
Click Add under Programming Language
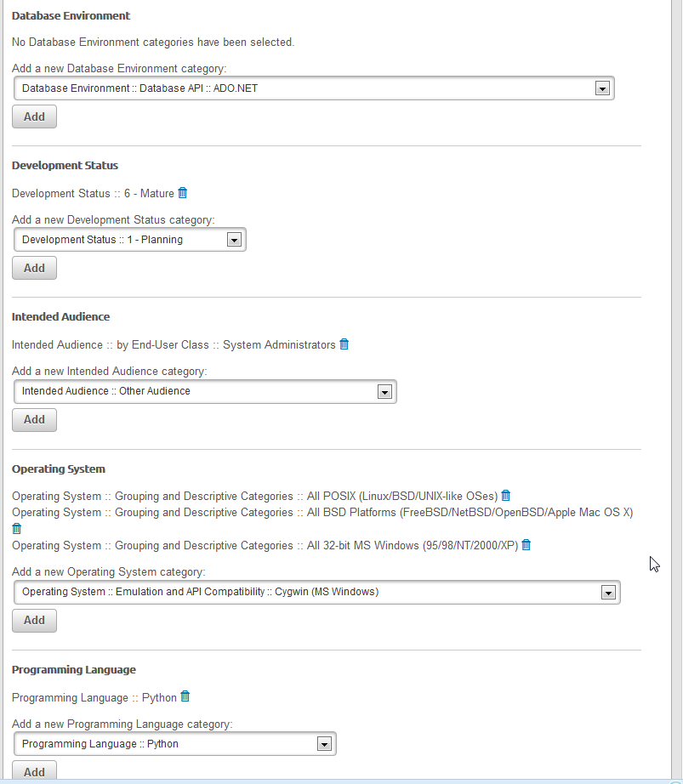[x=34, y=772]
